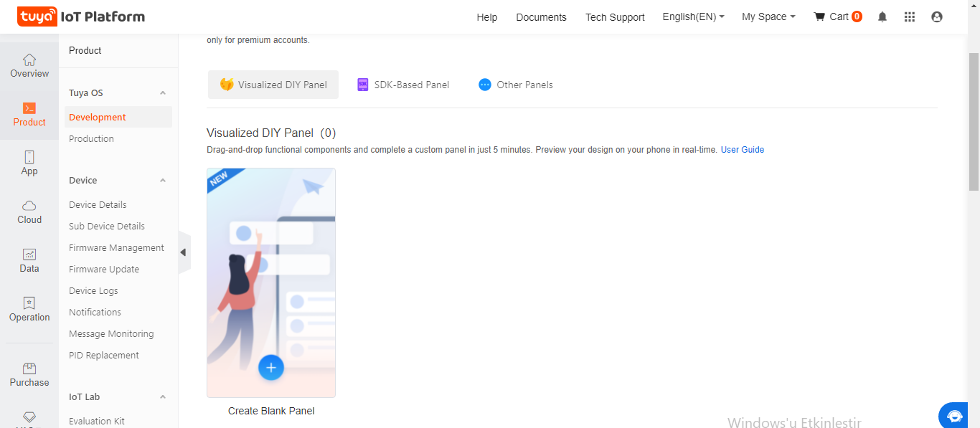Screen dimensions: 980x428
Task: Collapse the side navigation panel arrow
Action: click(184, 252)
